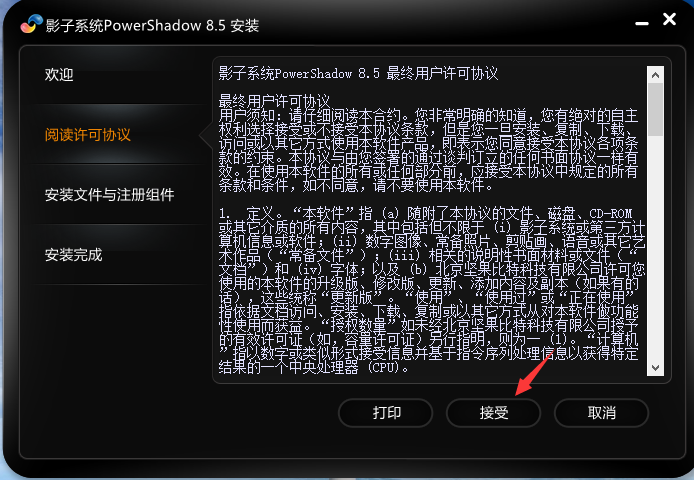Click the license scrollbar thumb
Screen dimensions: 694x480
pyautogui.click(x=655, y=109)
